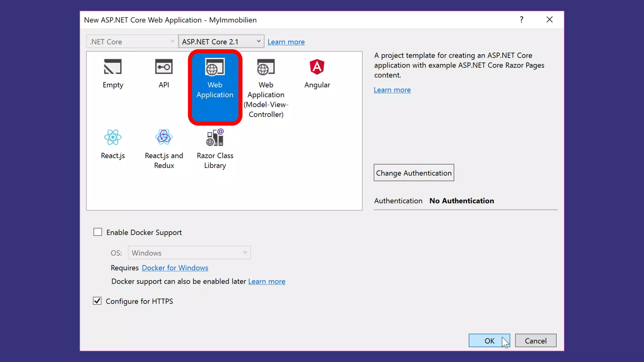This screenshot has height=362, width=644.
Task: Open the Docker for Windows link
Action: point(175,268)
